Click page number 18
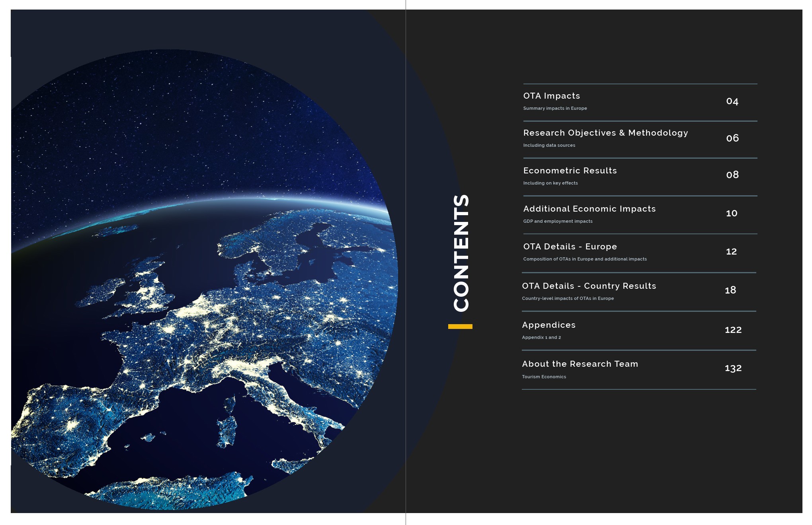 coord(730,290)
